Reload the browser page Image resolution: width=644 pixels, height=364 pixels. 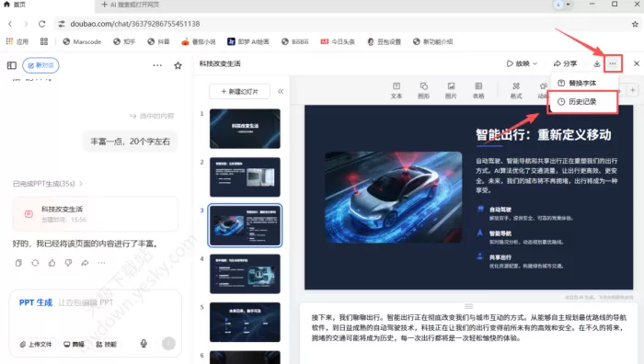42,24
